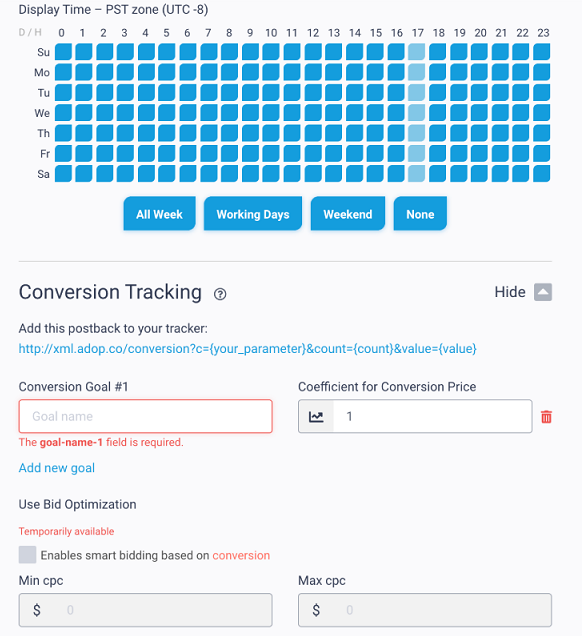The height and width of the screenshot is (636, 582).
Task: Clear schedule with the None button
Action: pos(420,214)
